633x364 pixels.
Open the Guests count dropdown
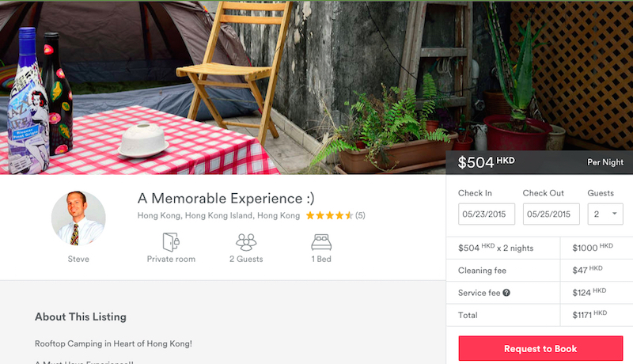coord(606,214)
